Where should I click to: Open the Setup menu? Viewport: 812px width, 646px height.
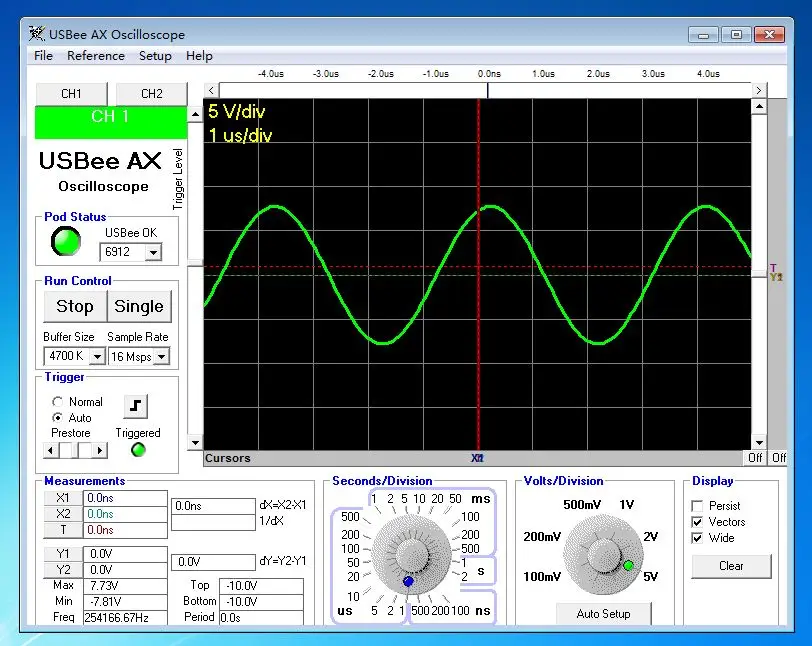(x=155, y=56)
